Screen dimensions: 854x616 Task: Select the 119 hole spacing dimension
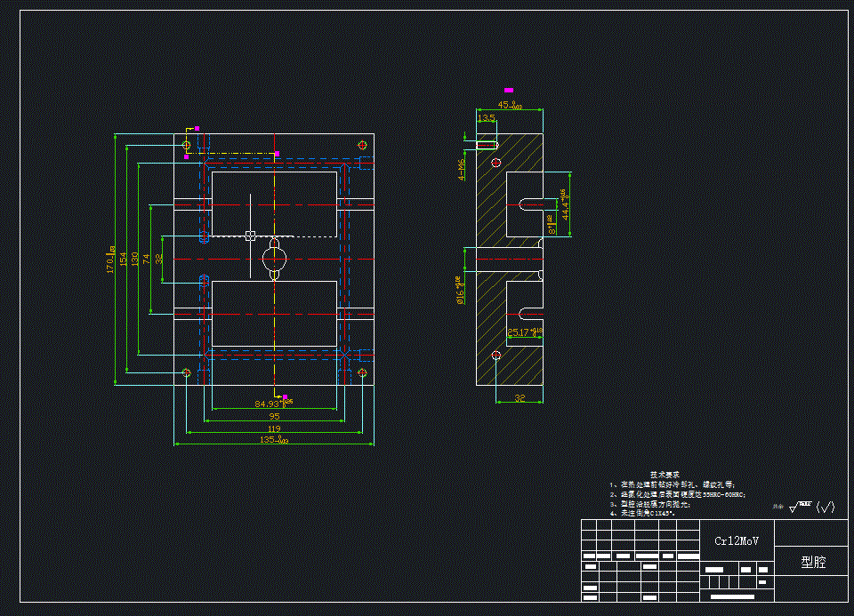274,428
